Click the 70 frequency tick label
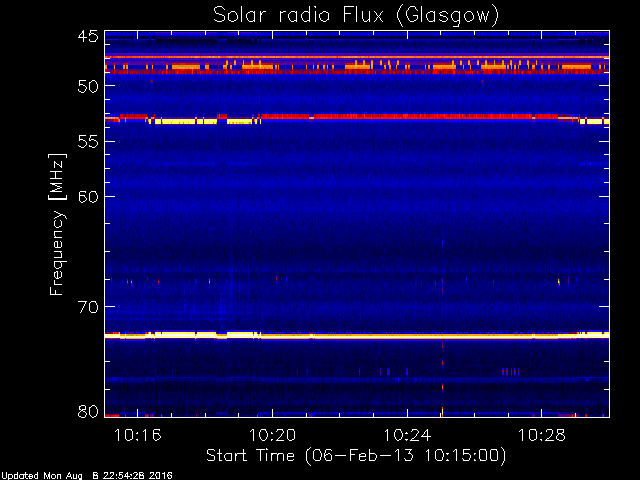Screen dimensions: 640x480 coord(88,307)
